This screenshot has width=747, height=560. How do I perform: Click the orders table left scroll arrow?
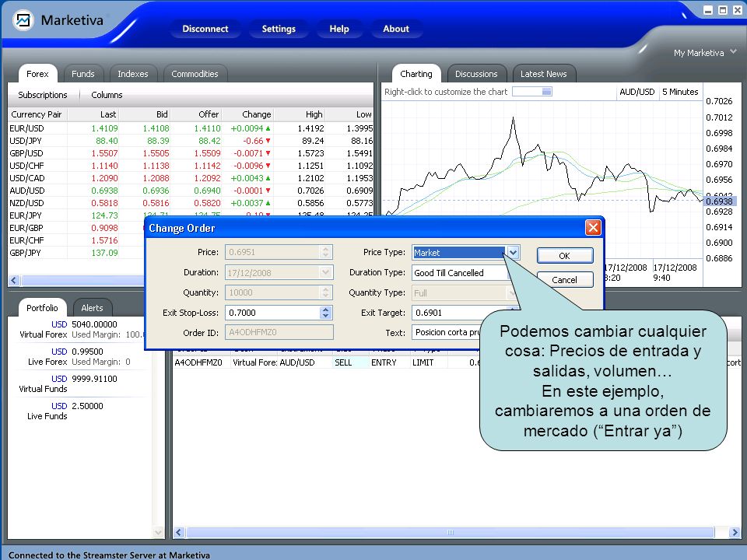click(x=179, y=532)
